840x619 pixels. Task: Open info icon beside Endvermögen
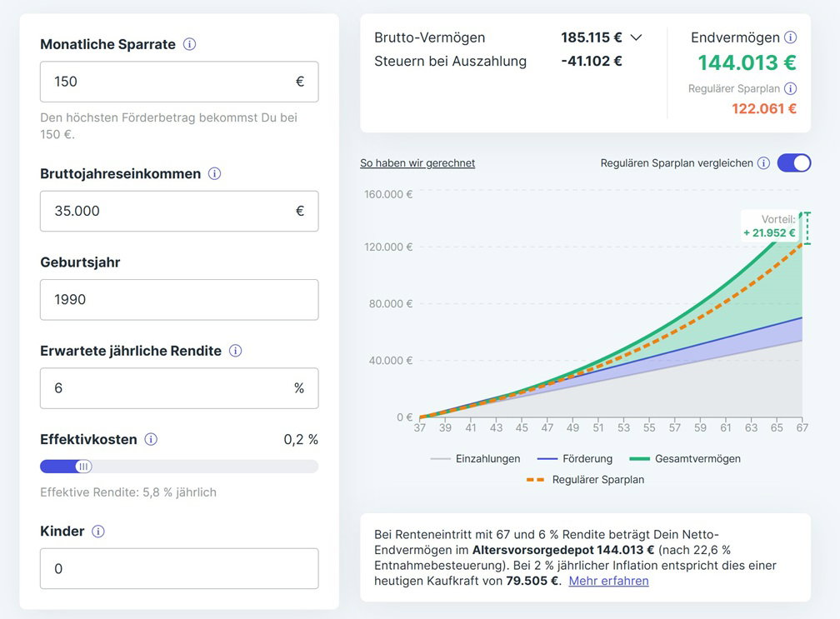[x=790, y=37]
